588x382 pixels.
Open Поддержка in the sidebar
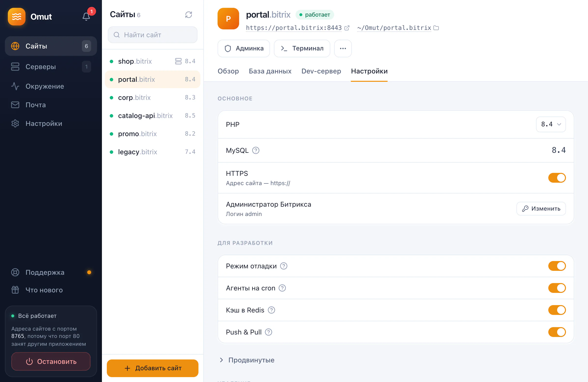(x=51, y=272)
